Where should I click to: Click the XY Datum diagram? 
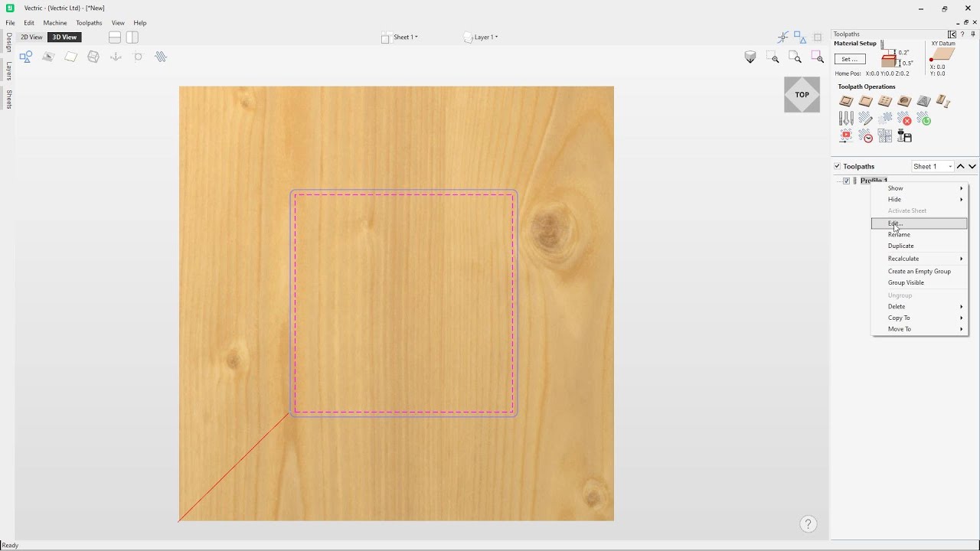click(942, 54)
